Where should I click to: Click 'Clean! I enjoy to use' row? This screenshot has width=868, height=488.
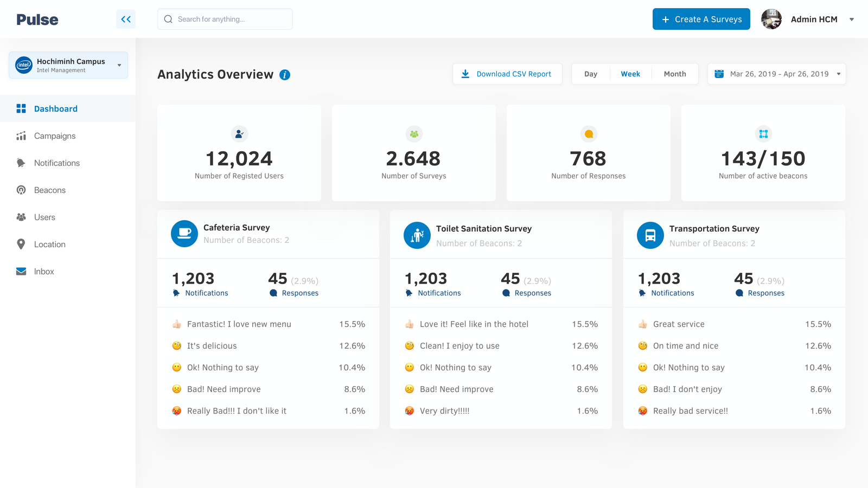tap(501, 346)
